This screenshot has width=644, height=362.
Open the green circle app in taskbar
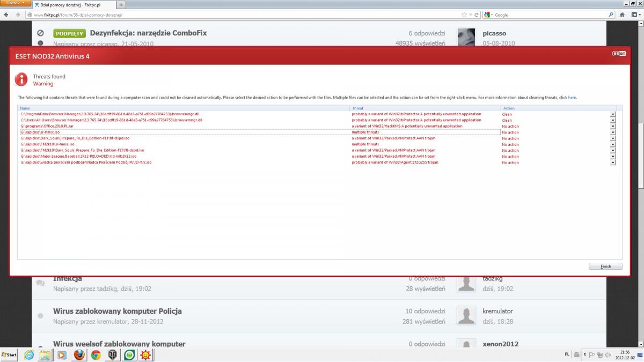[x=129, y=355]
